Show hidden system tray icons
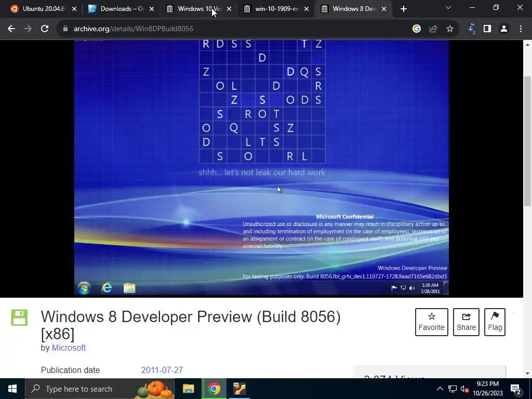The height and width of the screenshot is (399, 532). point(440,389)
